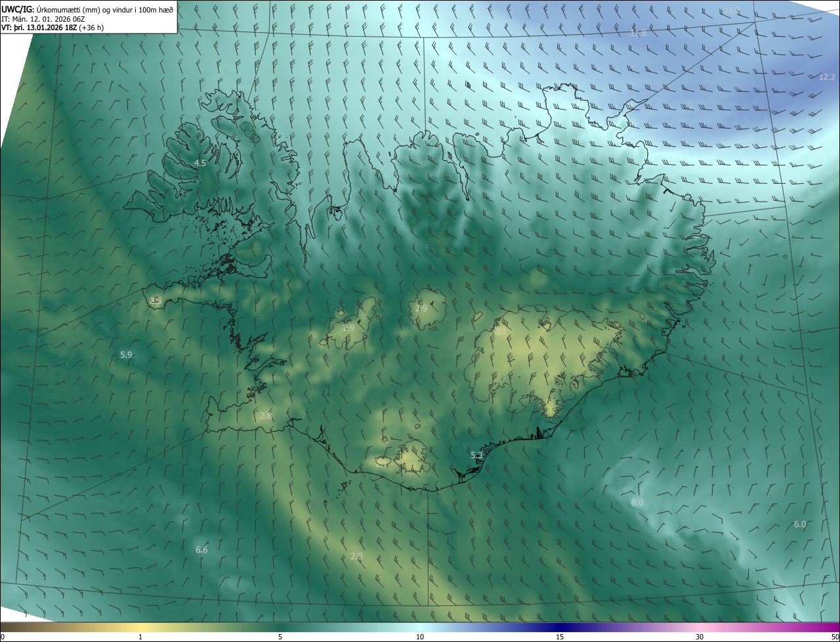Viewport: 840px width, 642px height.
Task: Click the 4.5 value over the Westfjords
Action: [x=199, y=163]
